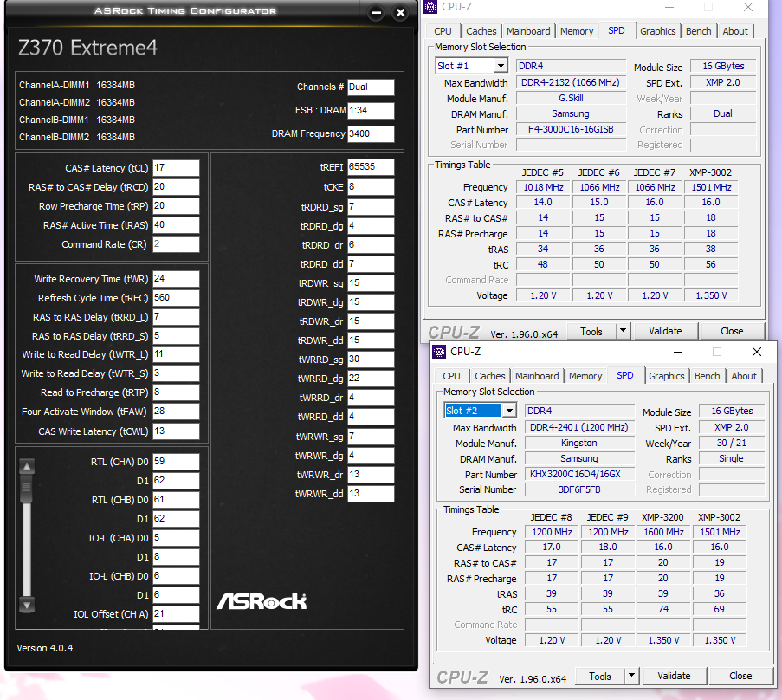This screenshot has height=700, width=782.
Task: Open Bench tab in top CPU-Z window
Action: coord(698,31)
